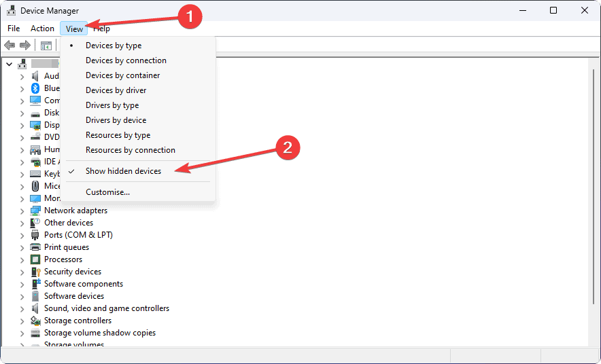This screenshot has height=364, width=601.
Task: Click the vertical scrollbar of the device tree
Action: [594, 187]
